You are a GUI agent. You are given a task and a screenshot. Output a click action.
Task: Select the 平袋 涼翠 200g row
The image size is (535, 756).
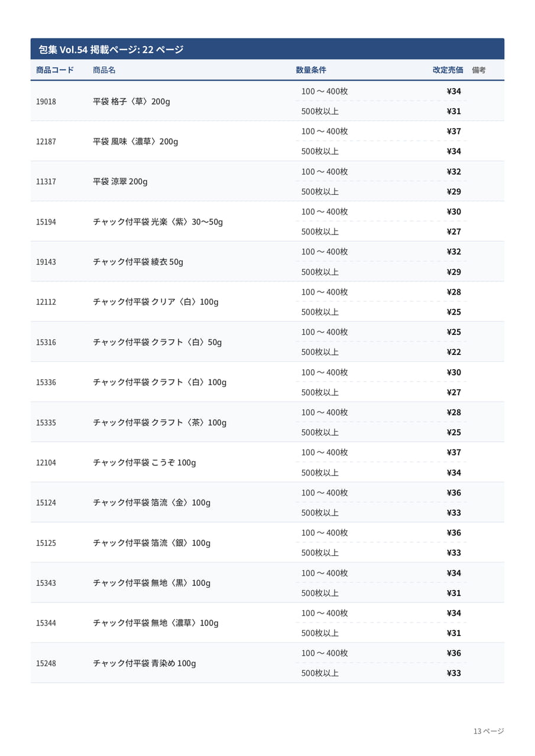(267, 181)
